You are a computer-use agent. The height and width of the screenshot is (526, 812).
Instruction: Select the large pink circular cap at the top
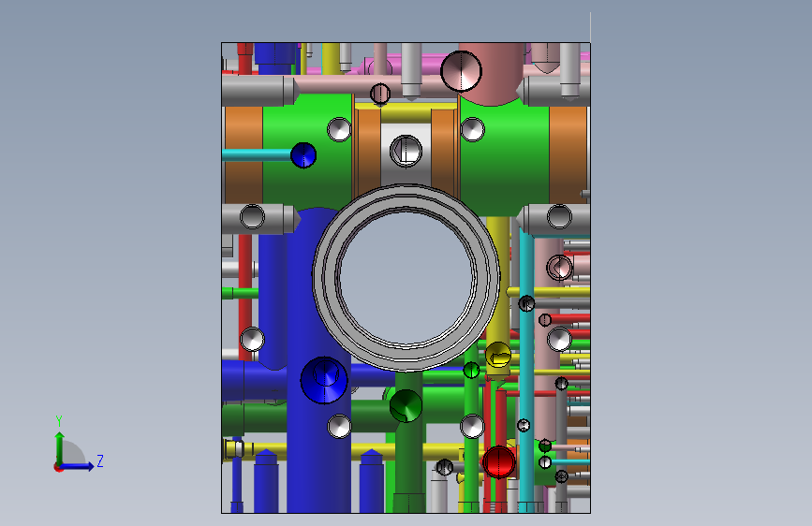[x=461, y=71]
